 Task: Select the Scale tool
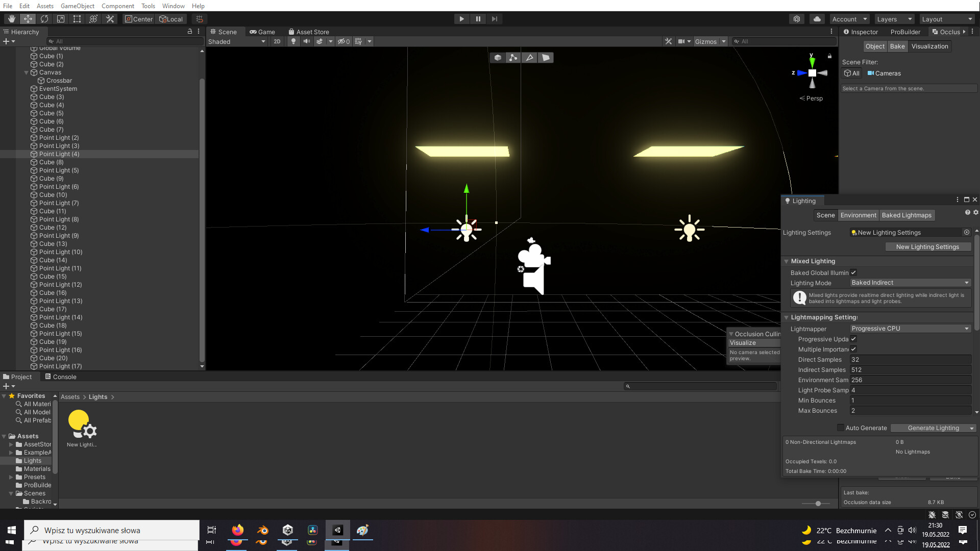pos(61,19)
